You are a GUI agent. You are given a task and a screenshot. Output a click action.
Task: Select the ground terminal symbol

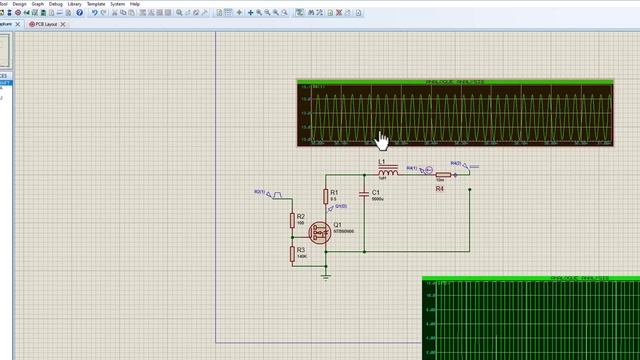coord(326,277)
